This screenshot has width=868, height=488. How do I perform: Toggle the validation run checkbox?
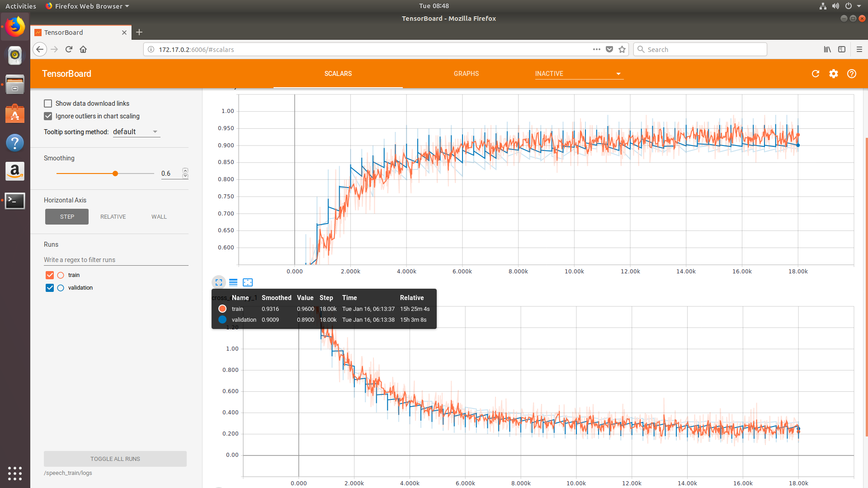(50, 288)
